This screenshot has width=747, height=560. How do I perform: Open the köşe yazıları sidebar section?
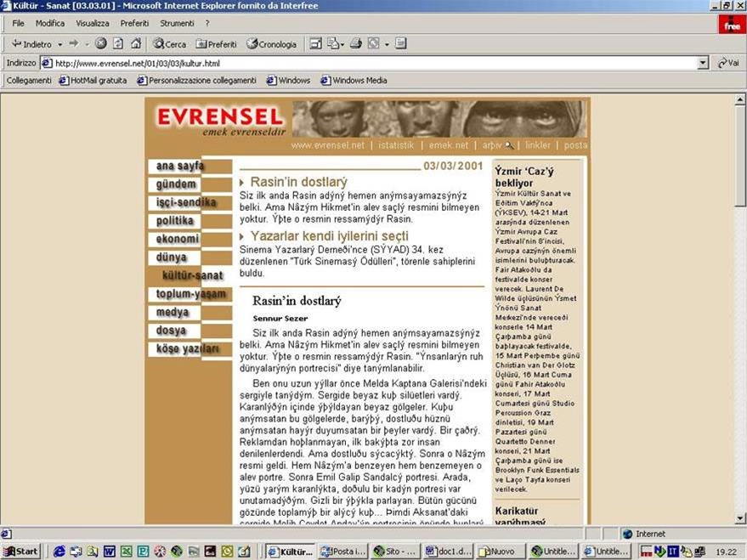click(187, 349)
